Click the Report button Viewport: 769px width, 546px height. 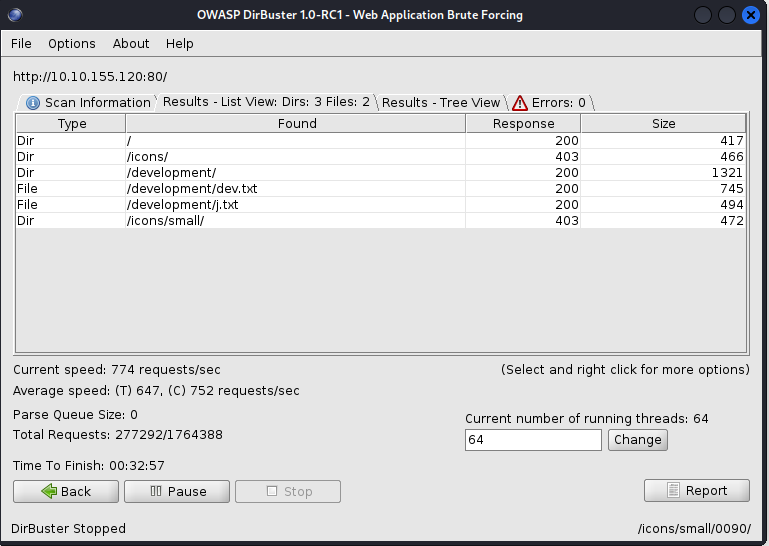(x=697, y=490)
